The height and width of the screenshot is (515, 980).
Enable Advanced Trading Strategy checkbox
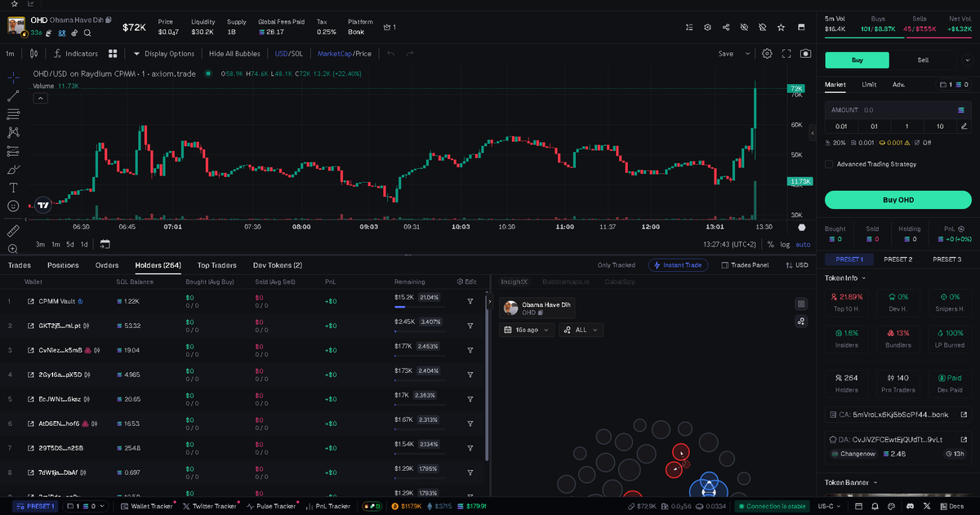click(x=830, y=164)
